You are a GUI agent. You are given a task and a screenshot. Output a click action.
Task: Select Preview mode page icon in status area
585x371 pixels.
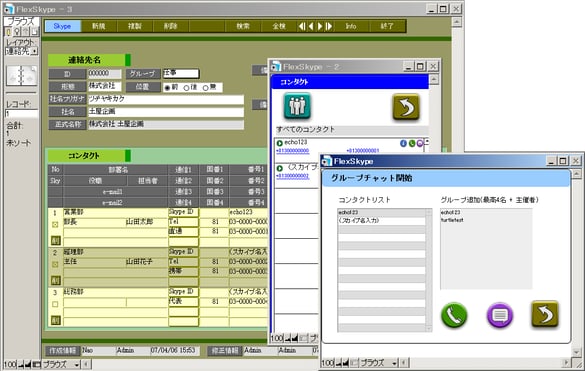(34, 32)
